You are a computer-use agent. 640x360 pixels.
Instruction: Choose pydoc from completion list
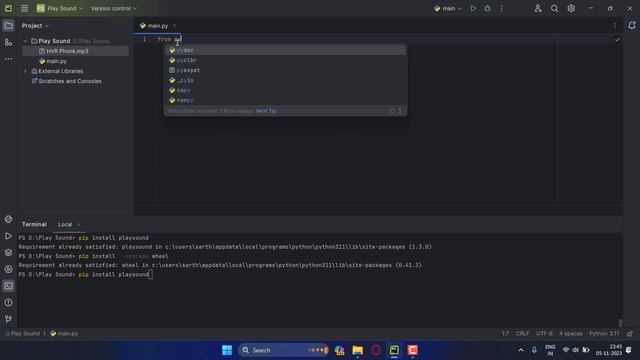click(x=285, y=50)
